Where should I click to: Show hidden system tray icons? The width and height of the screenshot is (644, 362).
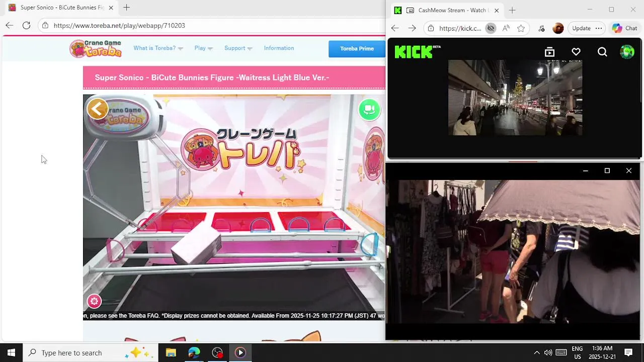[x=536, y=352]
